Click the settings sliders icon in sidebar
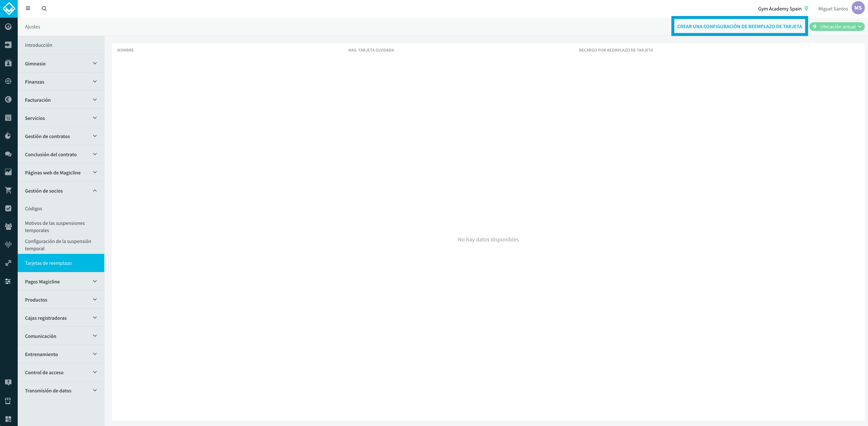Screen dimensions: 868x426 pyautogui.click(x=8, y=281)
